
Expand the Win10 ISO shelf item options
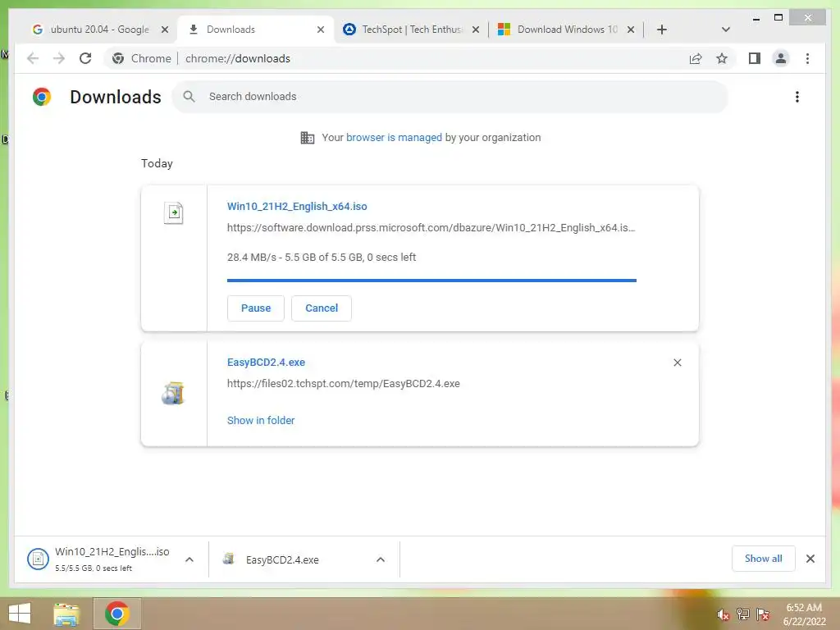click(x=189, y=559)
